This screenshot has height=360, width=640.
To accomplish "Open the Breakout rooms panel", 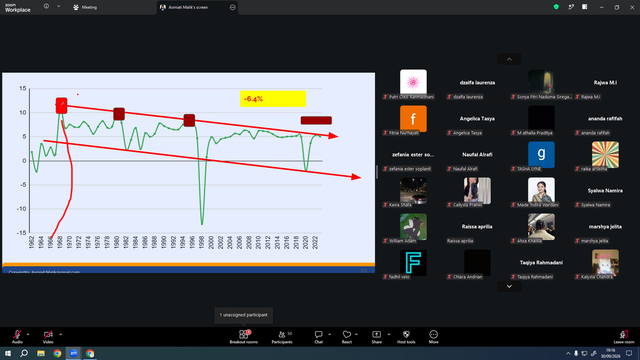I will (x=244, y=337).
